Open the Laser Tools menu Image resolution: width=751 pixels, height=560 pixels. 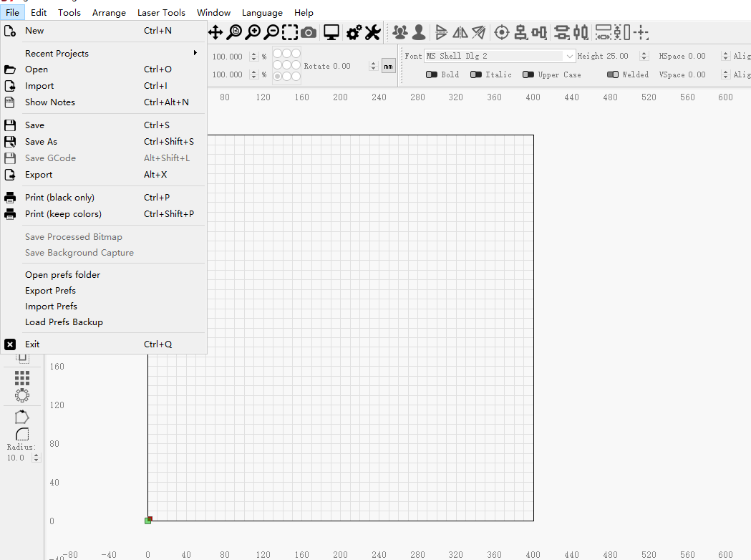[161, 12]
